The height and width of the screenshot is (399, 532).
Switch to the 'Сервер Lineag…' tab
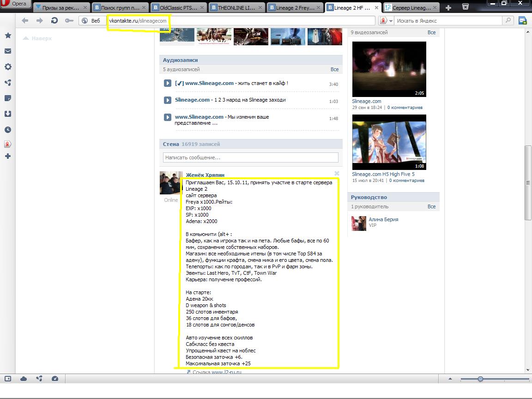click(411, 7)
